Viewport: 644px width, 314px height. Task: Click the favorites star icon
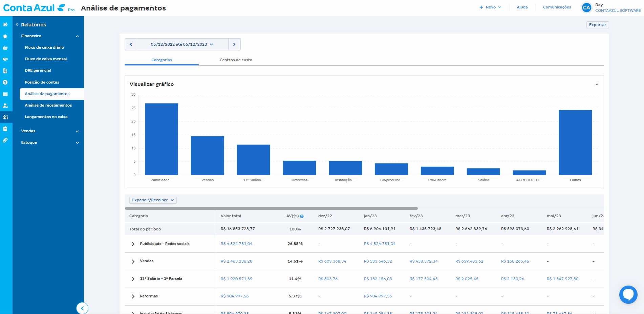point(5,36)
